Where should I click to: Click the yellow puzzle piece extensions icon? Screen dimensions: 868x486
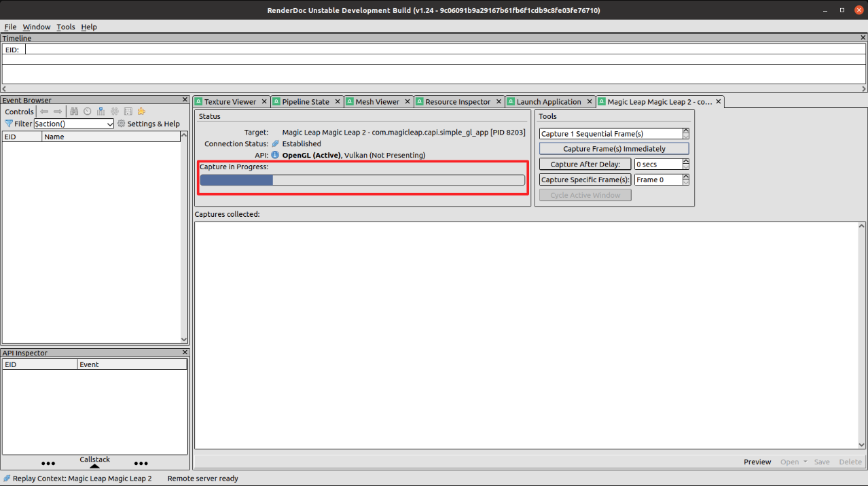click(x=141, y=111)
